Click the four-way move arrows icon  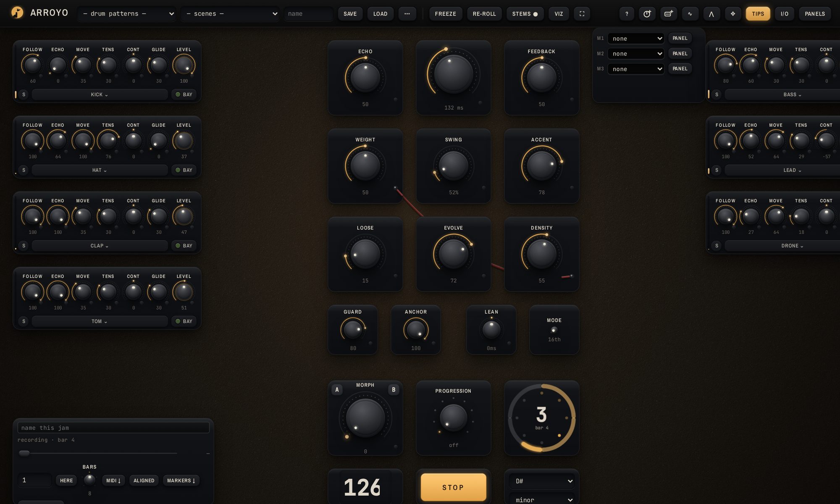(733, 14)
